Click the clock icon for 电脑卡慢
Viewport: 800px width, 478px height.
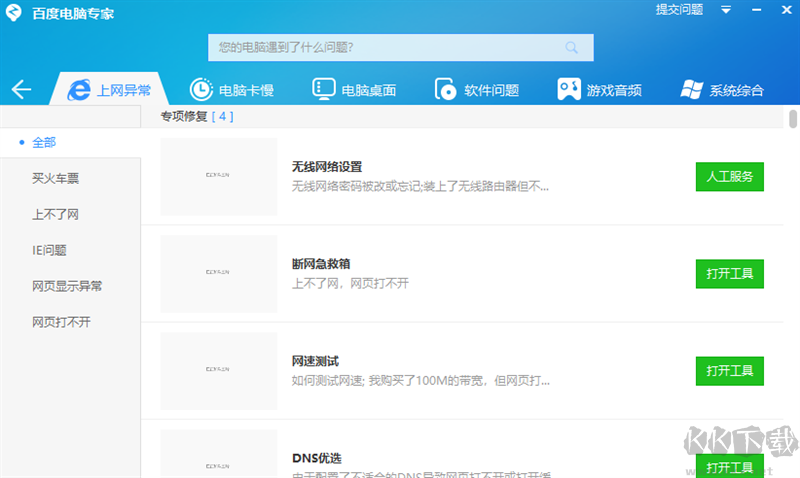click(x=201, y=90)
